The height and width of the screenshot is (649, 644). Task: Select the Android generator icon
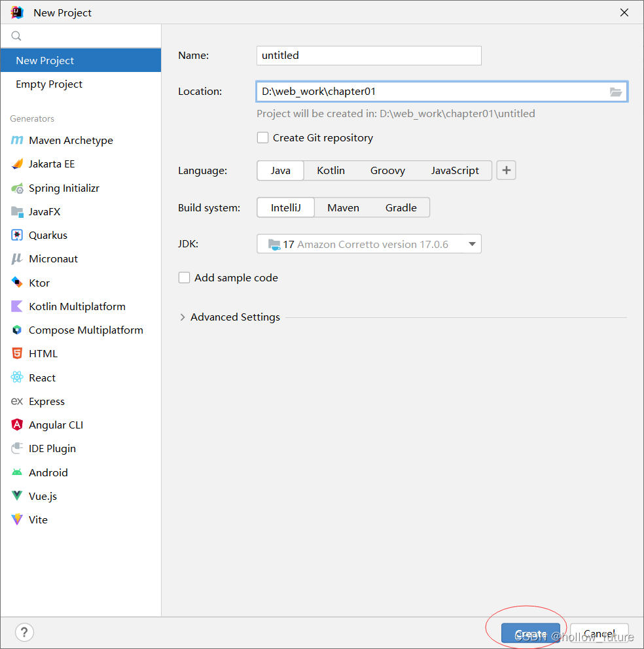[17, 472]
